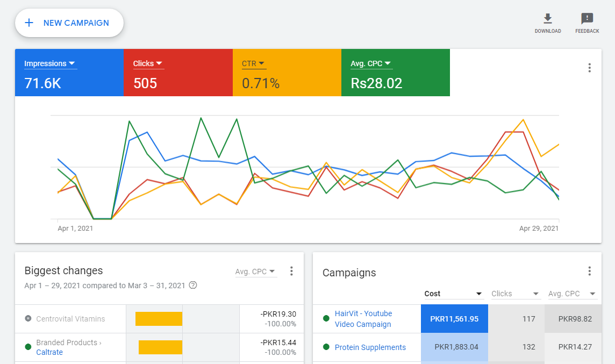Open the Avg. CPC column dropdown in Campaigns
This screenshot has width=615, height=364.
coord(572,294)
